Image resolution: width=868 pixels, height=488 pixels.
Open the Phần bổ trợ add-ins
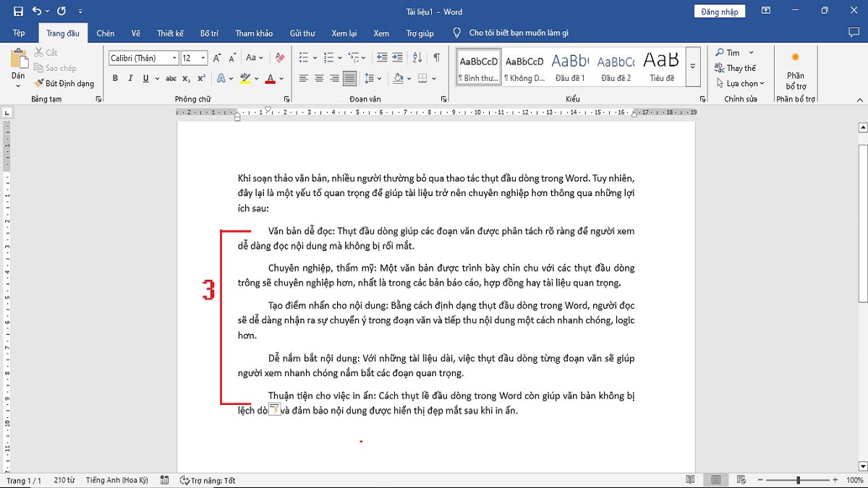click(796, 70)
